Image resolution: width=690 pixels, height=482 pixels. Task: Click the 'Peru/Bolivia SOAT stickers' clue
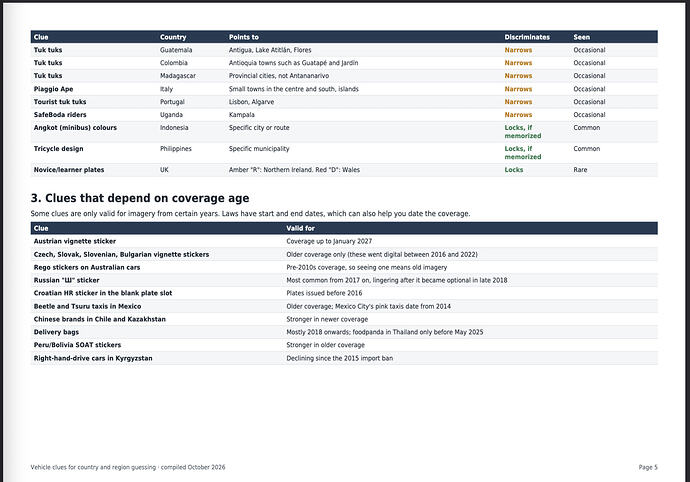click(x=77, y=345)
